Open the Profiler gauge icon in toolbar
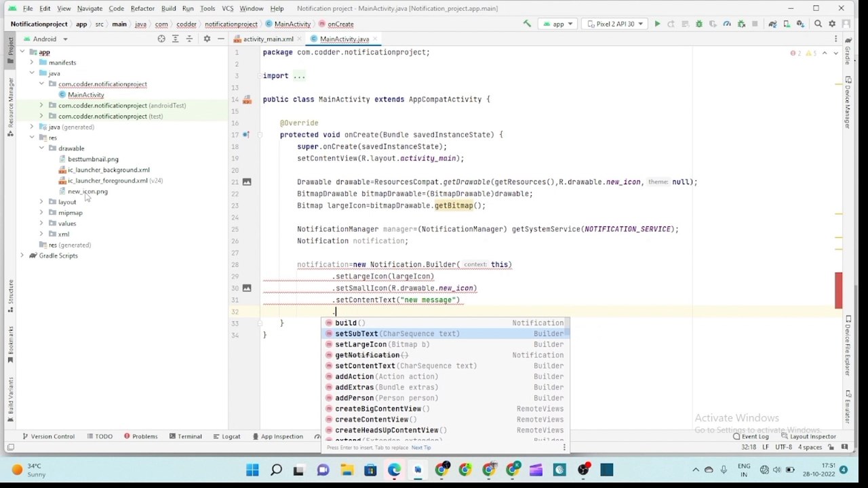The height and width of the screenshot is (488, 868). pos(727,24)
